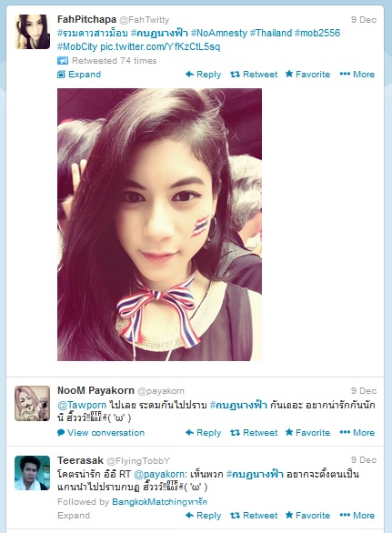
Task: Expand Teerasak's tweet
Action: point(74,516)
